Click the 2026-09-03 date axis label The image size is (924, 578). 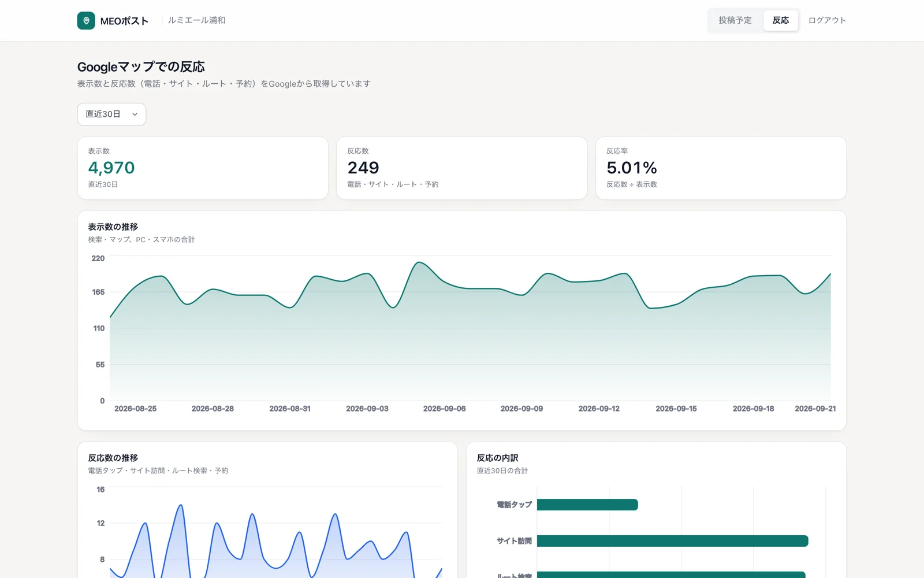[x=367, y=409]
